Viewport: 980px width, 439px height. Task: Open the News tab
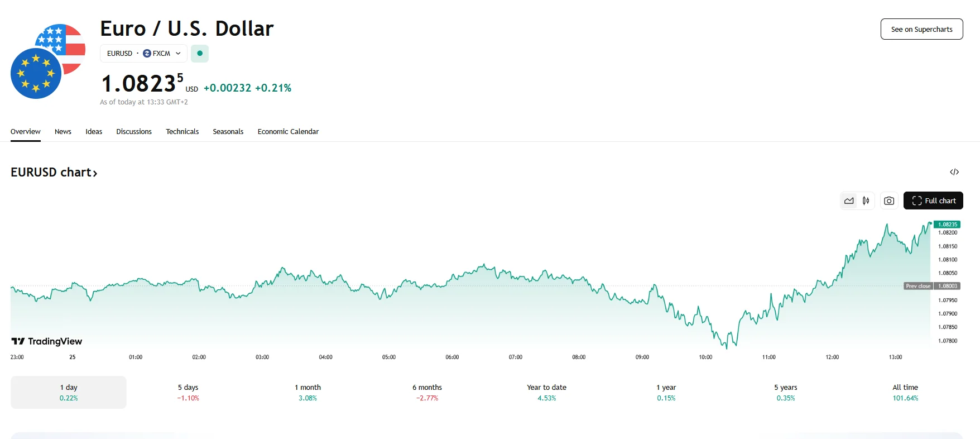point(63,132)
